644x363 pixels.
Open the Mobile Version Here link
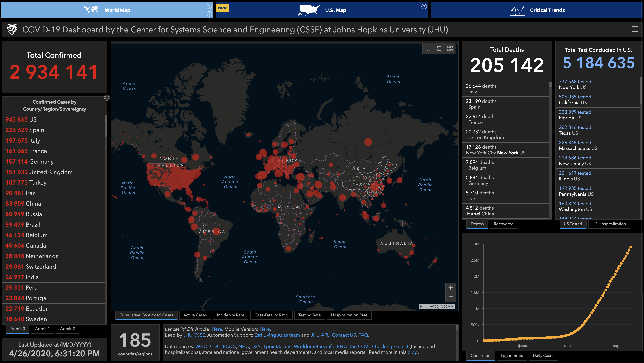(265, 329)
